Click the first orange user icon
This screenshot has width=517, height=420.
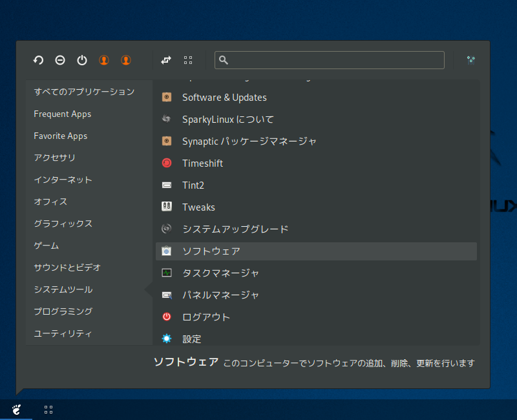coord(104,60)
